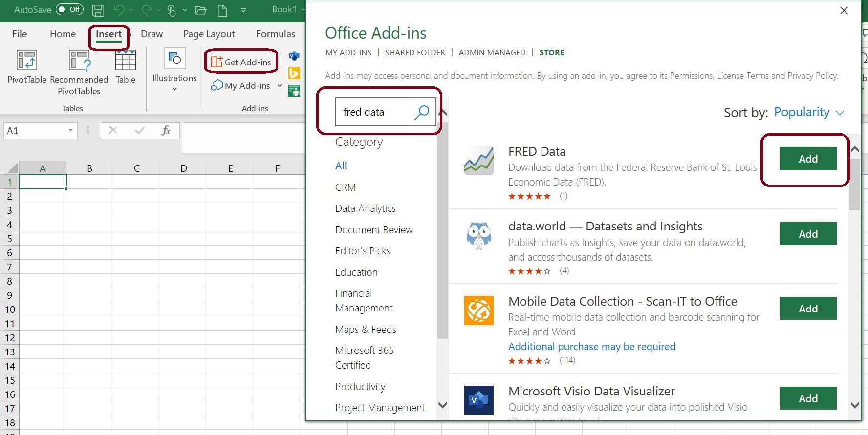Open the Name Box dropdown arrow
Image resolution: width=868 pixels, height=435 pixels.
click(x=70, y=130)
